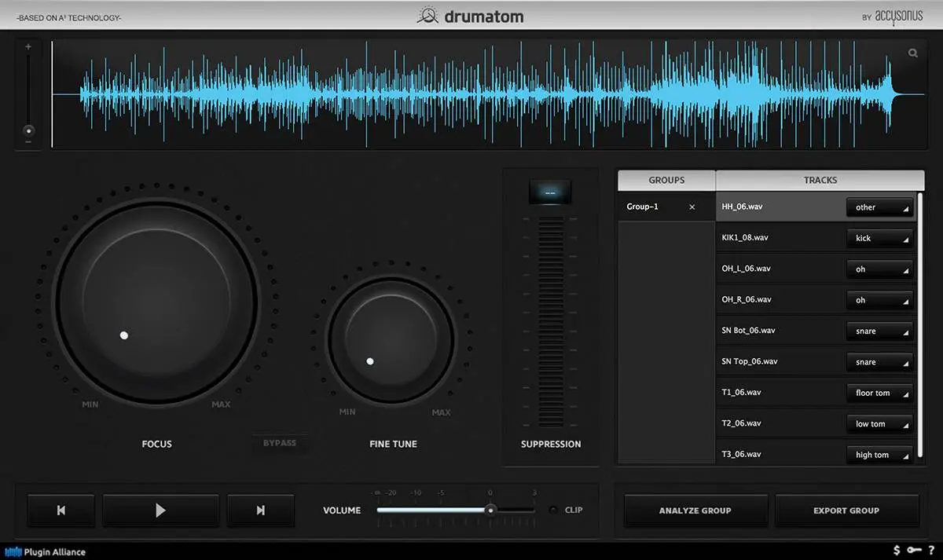Viewport: 943px width, 560px height.
Task: Click the FINE TUNE knob
Action: point(391,340)
